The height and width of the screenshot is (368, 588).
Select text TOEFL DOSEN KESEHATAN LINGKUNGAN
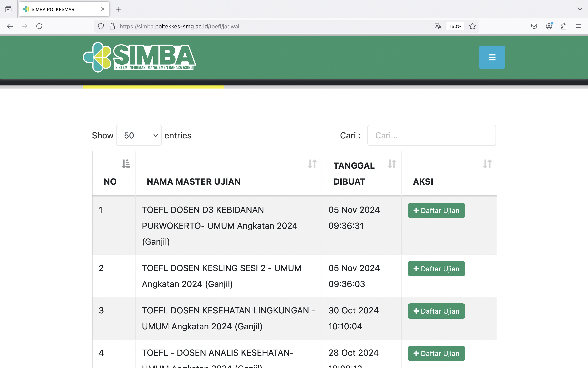coord(225,311)
